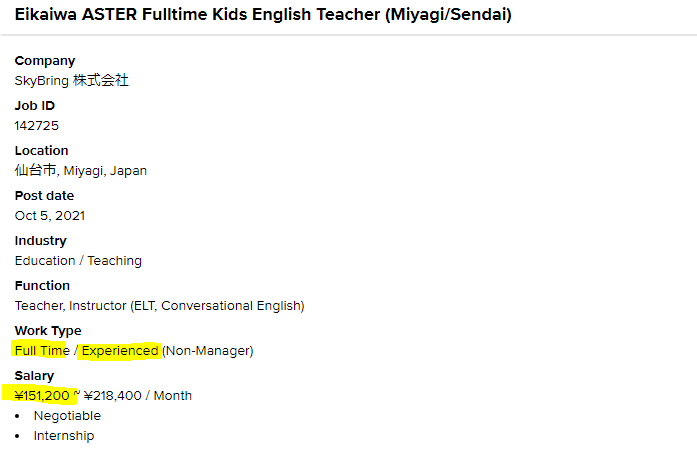
Task: Click the Industry field label
Action: [41, 241]
